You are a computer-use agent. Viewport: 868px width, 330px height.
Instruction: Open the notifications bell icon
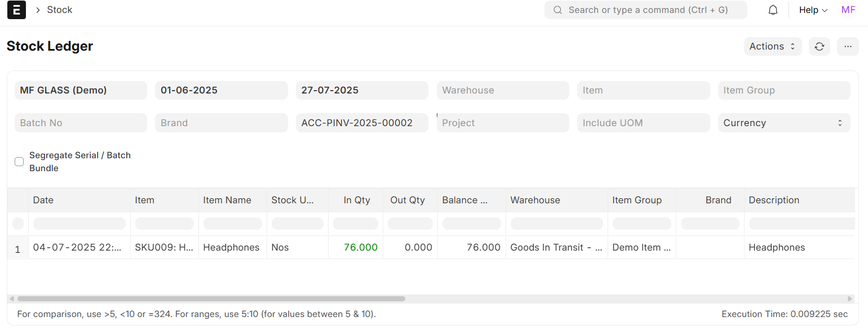[x=773, y=10]
